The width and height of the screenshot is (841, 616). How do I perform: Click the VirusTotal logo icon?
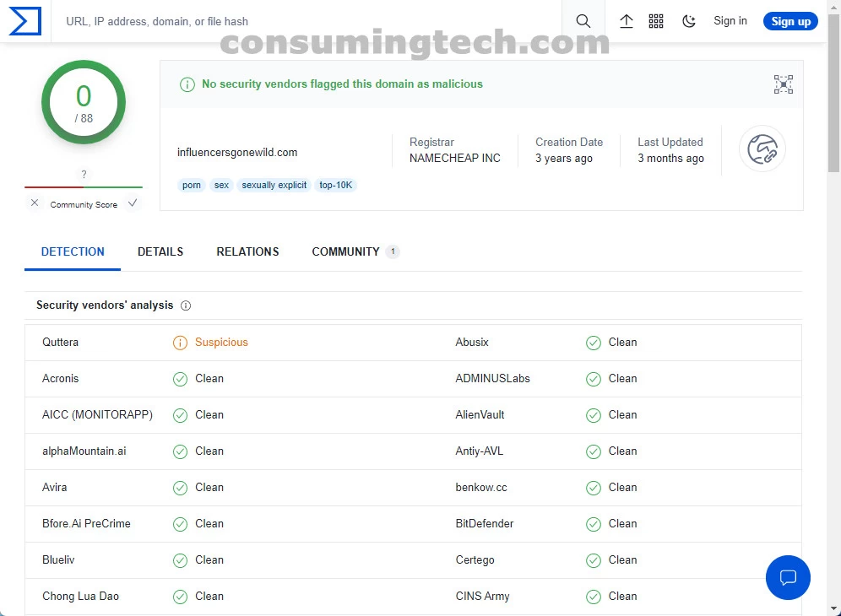click(x=25, y=21)
